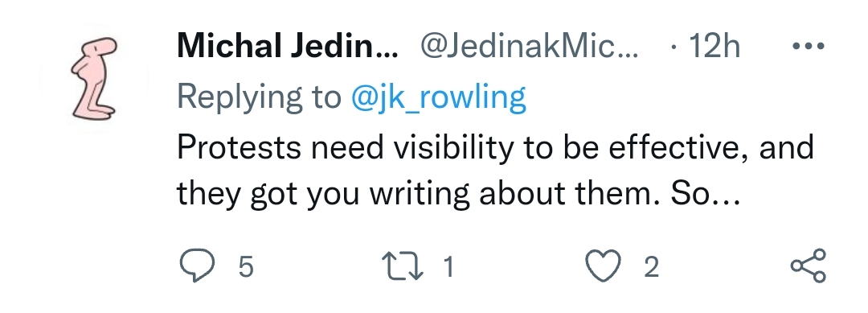Open Michal Jedin... display name profile
The image size is (868, 313).
pos(287,47)
